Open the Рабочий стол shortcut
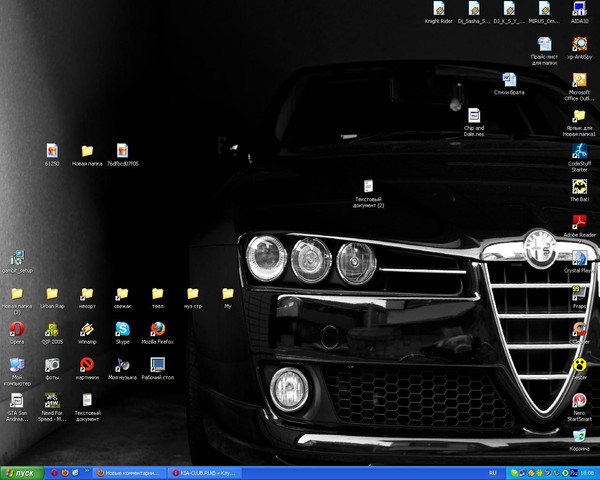This screenshot has width=600, height=480. click(158, 365)
